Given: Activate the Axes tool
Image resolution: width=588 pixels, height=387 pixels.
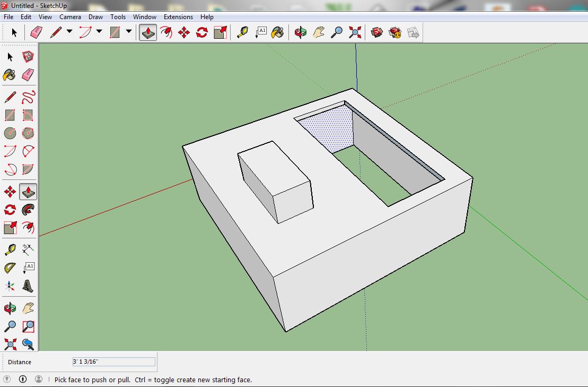Looking at the screenshot, I should (10, 286).
